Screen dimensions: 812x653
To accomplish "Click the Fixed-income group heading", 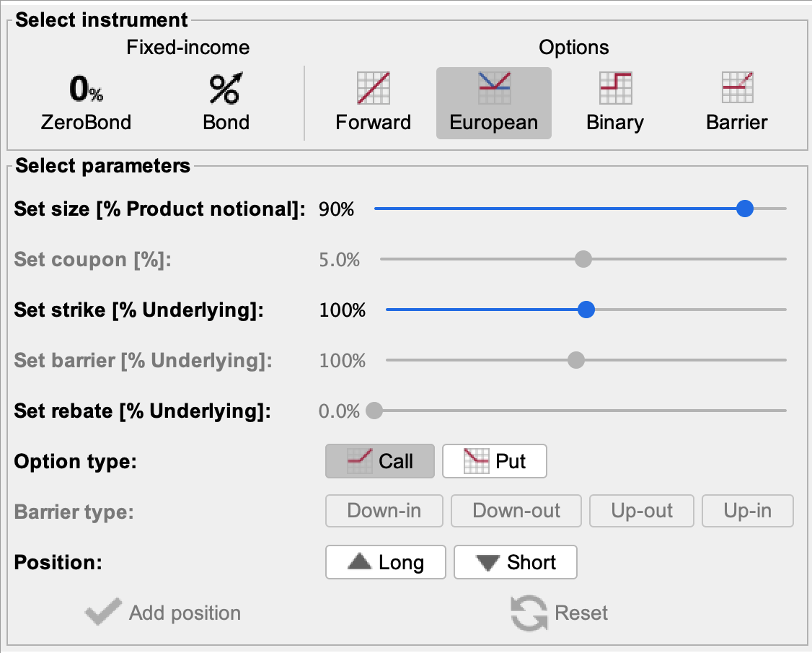I will 188,47.
